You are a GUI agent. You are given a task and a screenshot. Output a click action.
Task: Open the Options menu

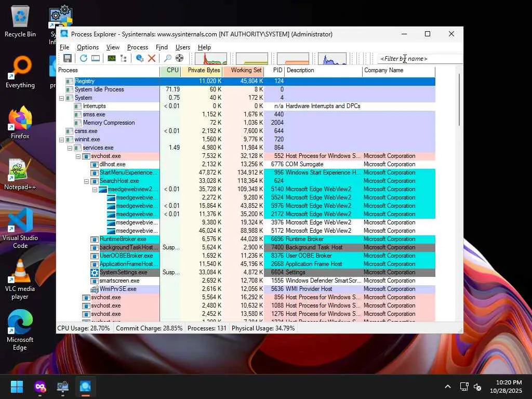87,47
